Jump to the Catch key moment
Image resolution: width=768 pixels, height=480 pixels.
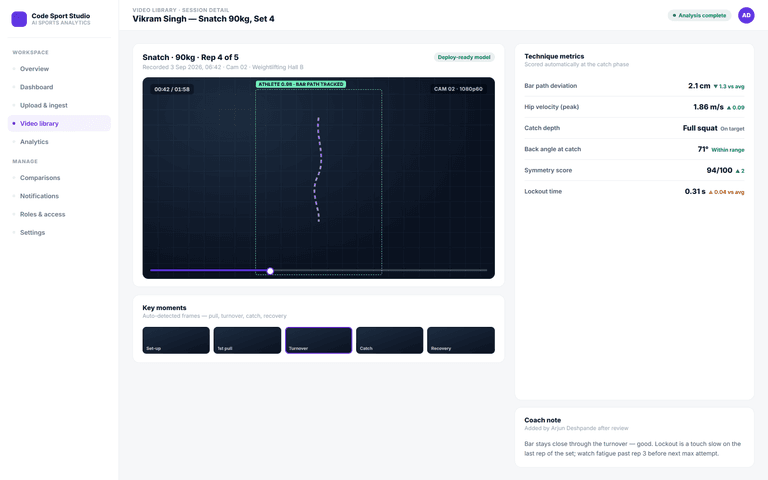point(389,340)
